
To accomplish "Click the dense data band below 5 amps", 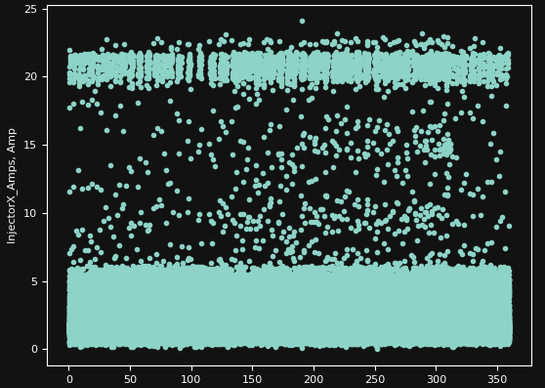I will pos(290,308).
